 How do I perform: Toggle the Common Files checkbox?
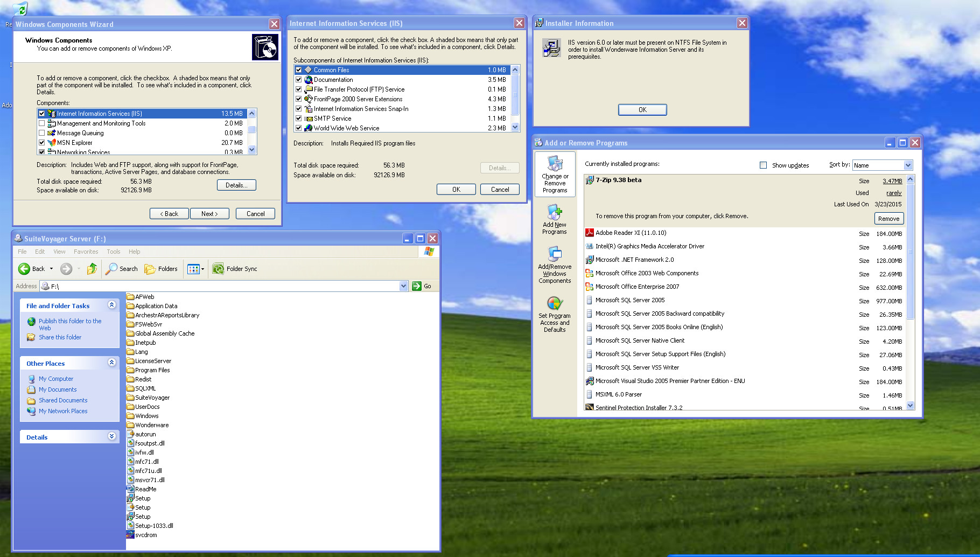point(298,70)
